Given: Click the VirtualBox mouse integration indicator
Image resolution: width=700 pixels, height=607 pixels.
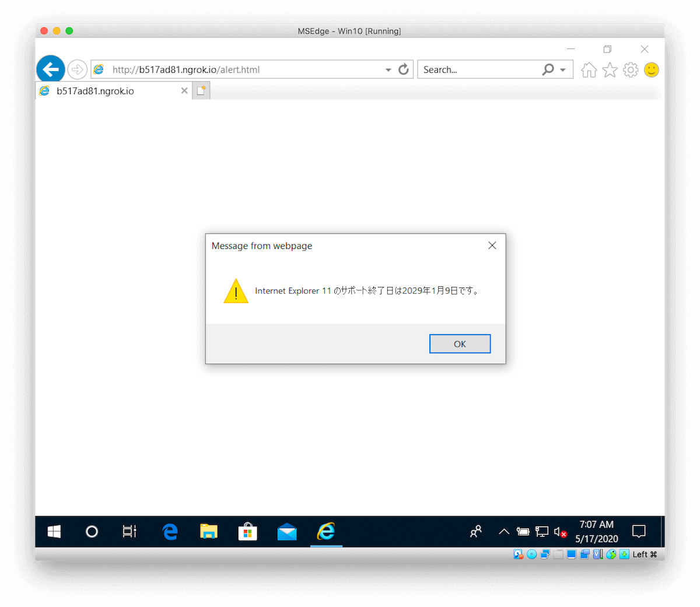Looking at the screenshot, I should [611, 554].
